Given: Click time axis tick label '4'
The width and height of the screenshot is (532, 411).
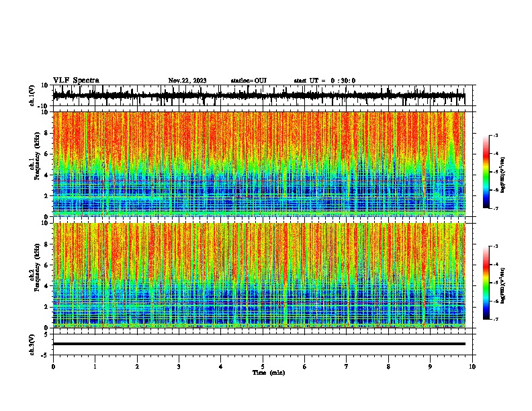Looking at the screenshot, I should point(221,367).
